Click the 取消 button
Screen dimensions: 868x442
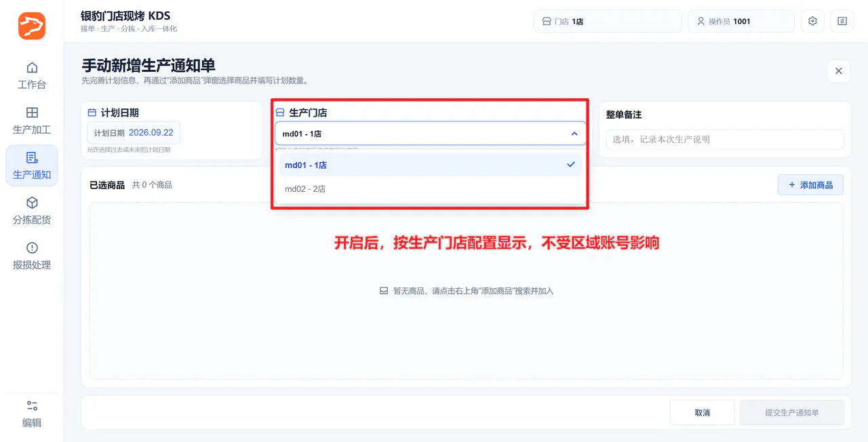pyautogui.click(x=703, y=413)
